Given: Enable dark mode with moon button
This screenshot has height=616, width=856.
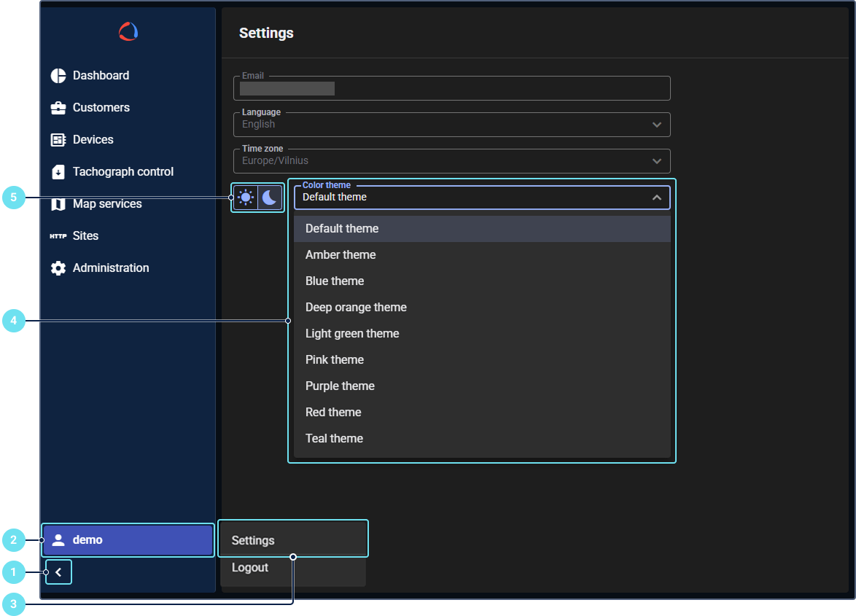Looking at the screenshot, I should (x=271, y=197).
